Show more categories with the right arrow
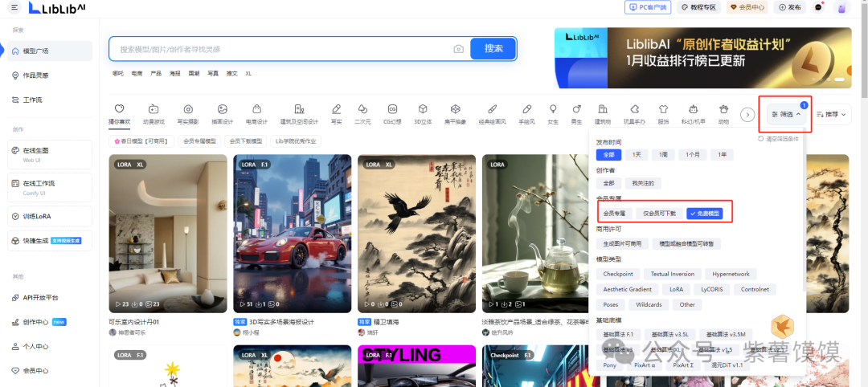868x387 pixels. (748, 115)
